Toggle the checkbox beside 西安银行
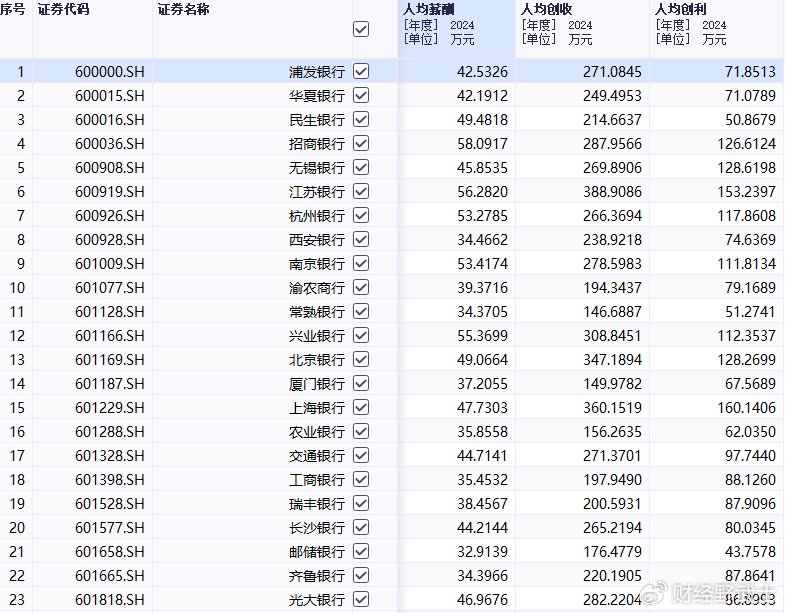This screenshot has width=785, height=613. click(x=361, y=239)
